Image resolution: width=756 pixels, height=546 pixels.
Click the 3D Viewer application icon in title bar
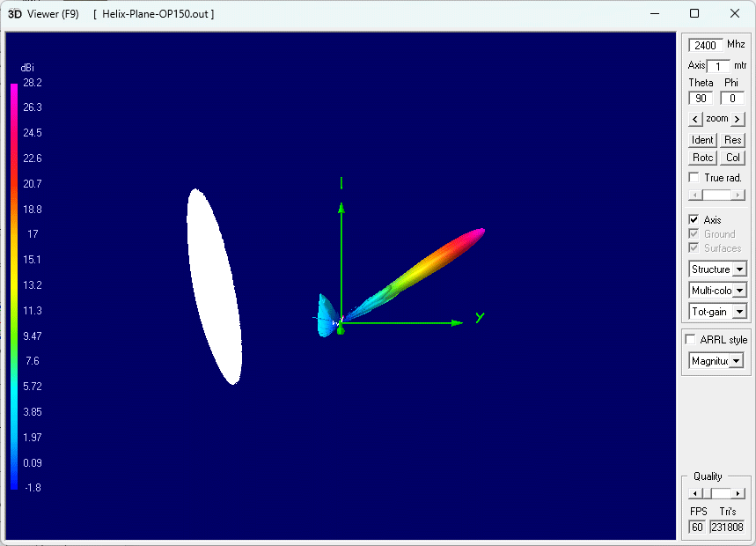coord(15,13)
